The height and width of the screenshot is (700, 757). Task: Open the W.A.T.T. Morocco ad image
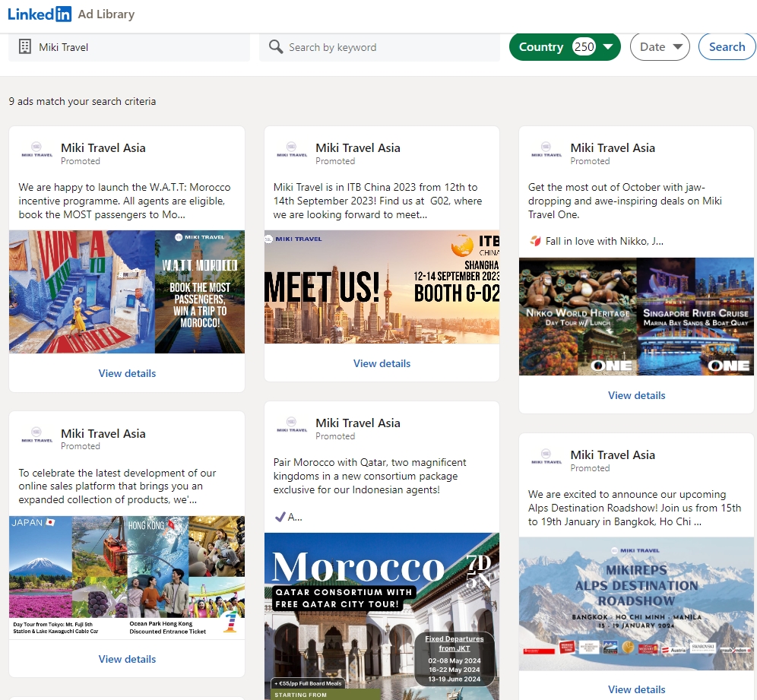tap(127, 292)
